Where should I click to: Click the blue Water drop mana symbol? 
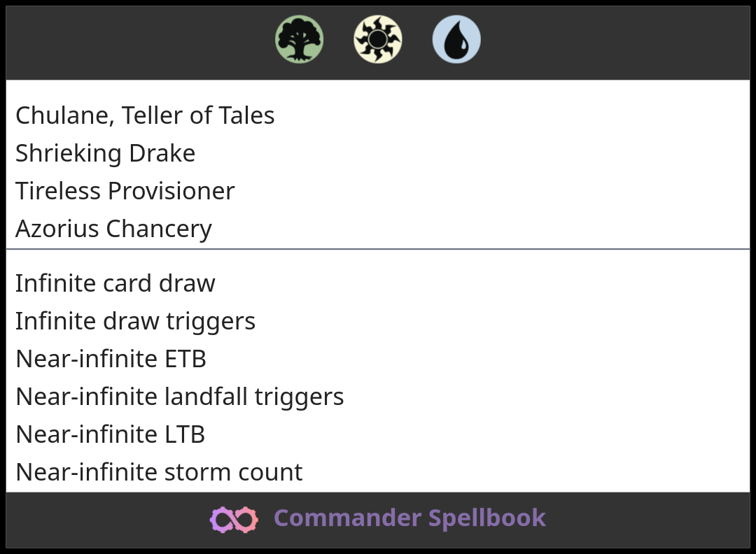click(x=456, y=40)
